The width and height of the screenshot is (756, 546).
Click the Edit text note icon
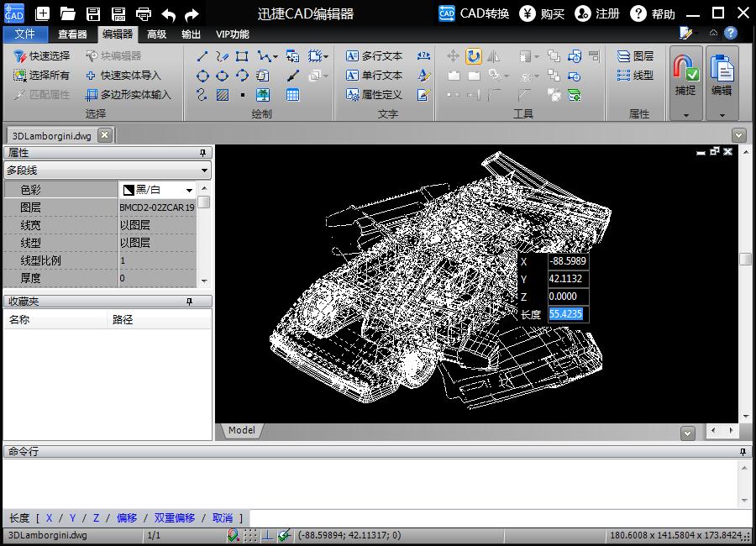tap(423, 95)
